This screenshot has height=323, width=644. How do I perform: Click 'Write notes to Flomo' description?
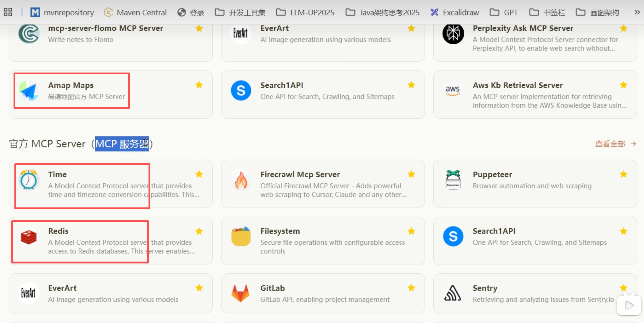[80, 39]
